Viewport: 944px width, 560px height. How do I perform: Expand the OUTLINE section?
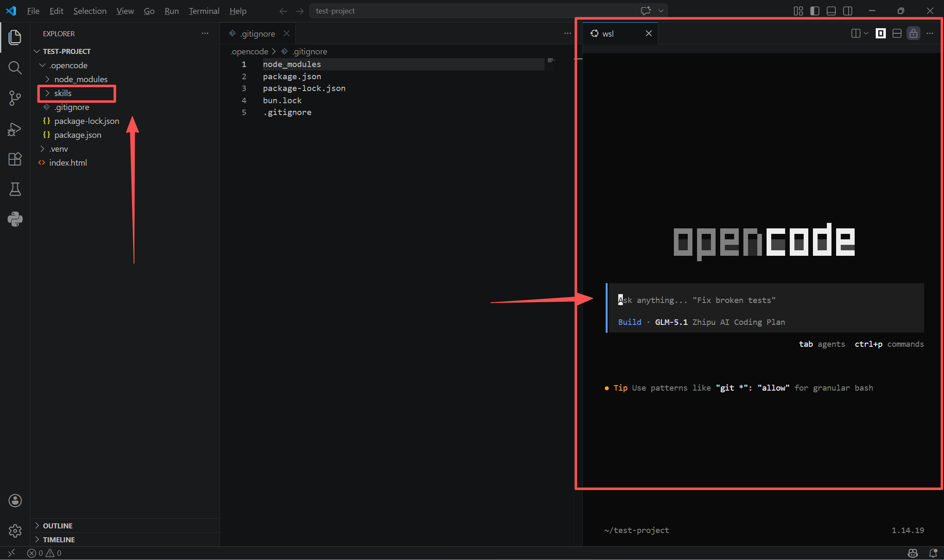pos(37,525)
